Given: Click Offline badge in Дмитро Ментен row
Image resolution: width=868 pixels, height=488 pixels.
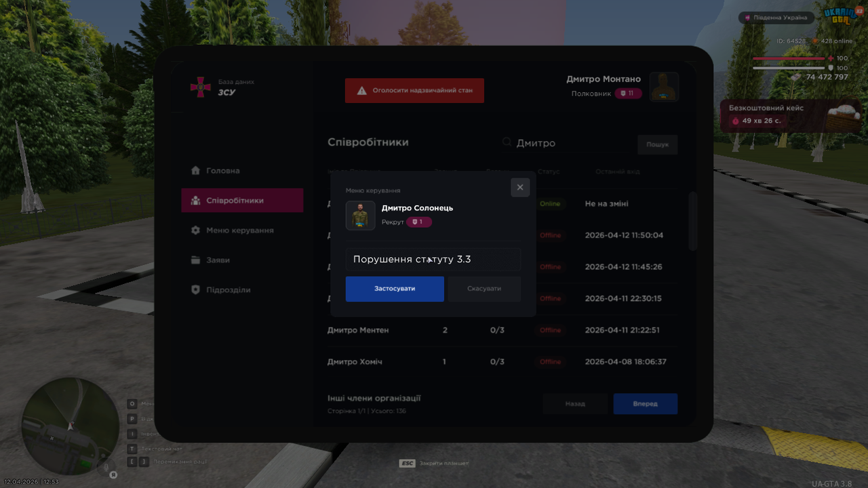Looking at the screenshot, I should coord(551,330).
